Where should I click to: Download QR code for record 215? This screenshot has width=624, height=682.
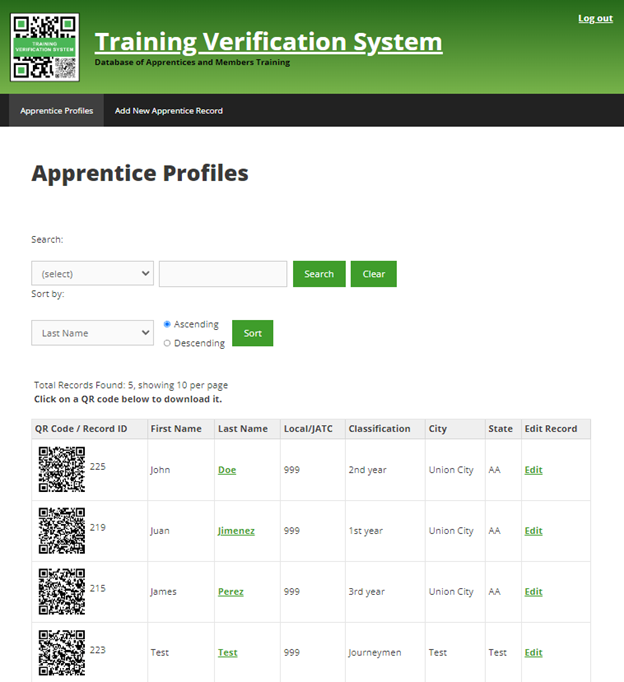61,591
